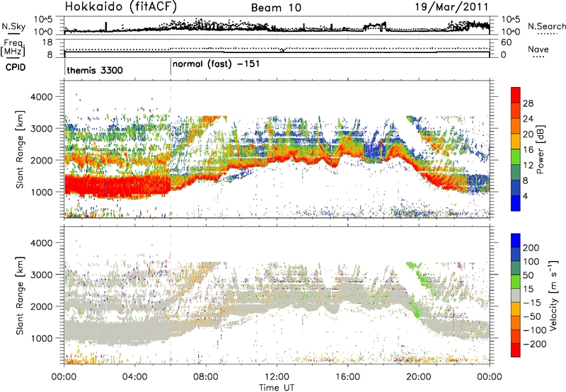Click the "Power [dB]" color bar title
Image resolution: width=566 pixels, height=392 pixels.
point(540,149)
